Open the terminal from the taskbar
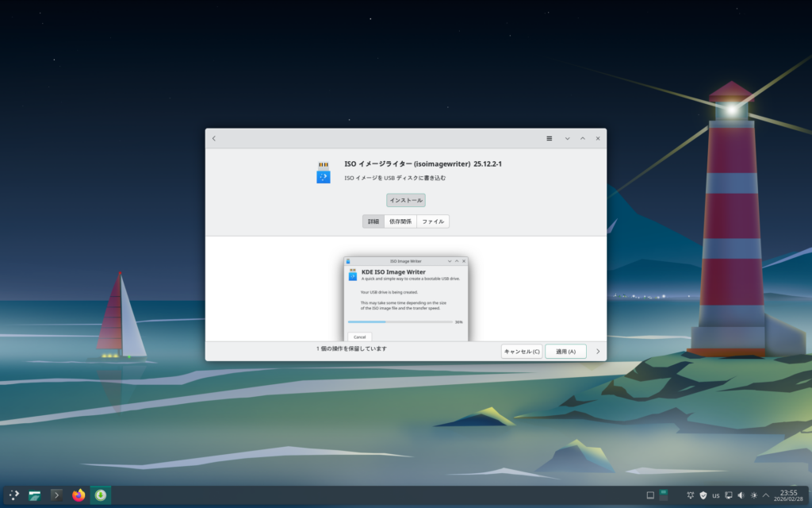Image resolution: width=812 pixels, height=508 pixels. [x=56, y=495]
